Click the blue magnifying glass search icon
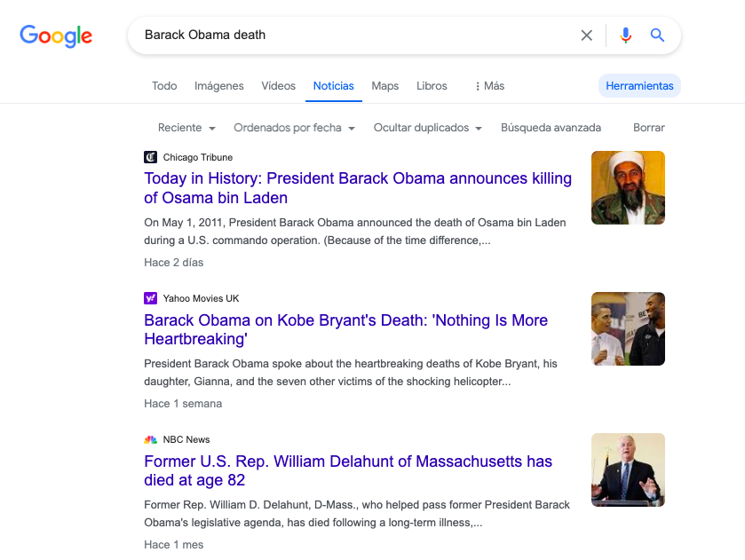This screenshot has height=560, width=745. pos(657,35)
